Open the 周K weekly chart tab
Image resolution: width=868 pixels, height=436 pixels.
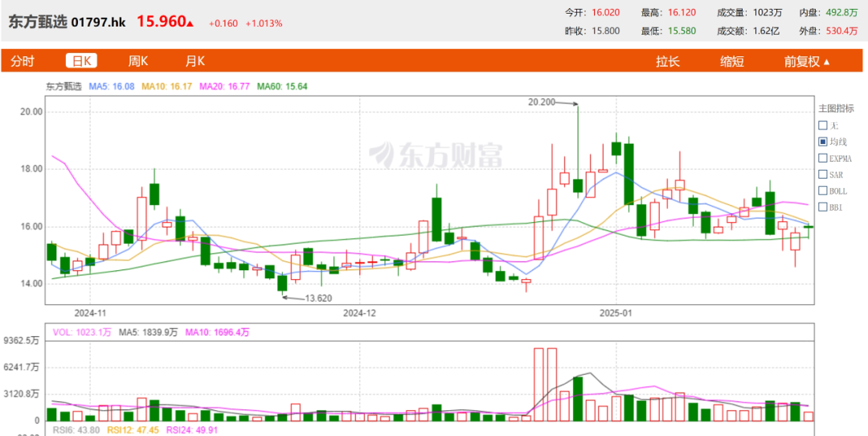[138, 61]
